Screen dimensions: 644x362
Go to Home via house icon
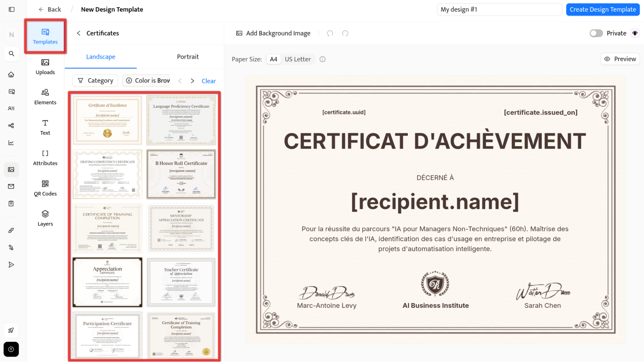11,74
